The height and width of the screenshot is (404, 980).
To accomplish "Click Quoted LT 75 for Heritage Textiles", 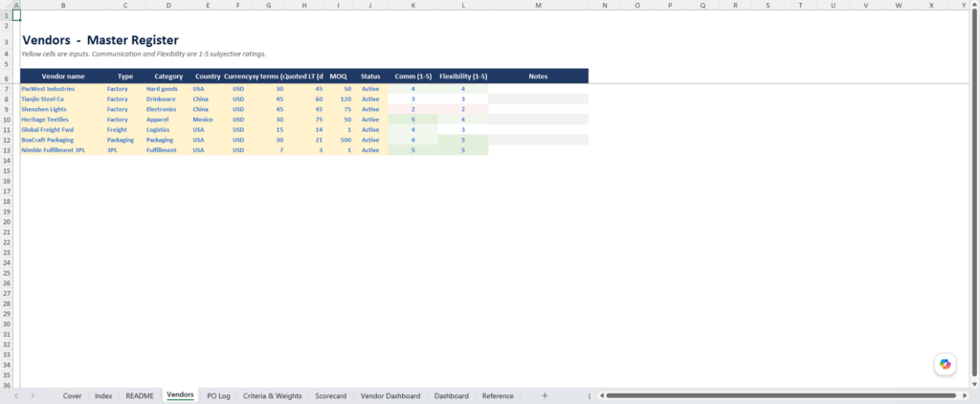I will [x=304, y=120].
